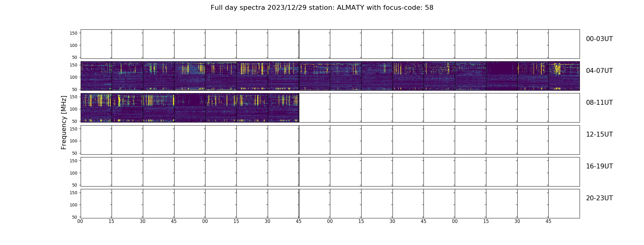Screen dimensions: 644x245
Task: Select the 100 tick of the 04-07UT row
Action: tap(74, 77)
